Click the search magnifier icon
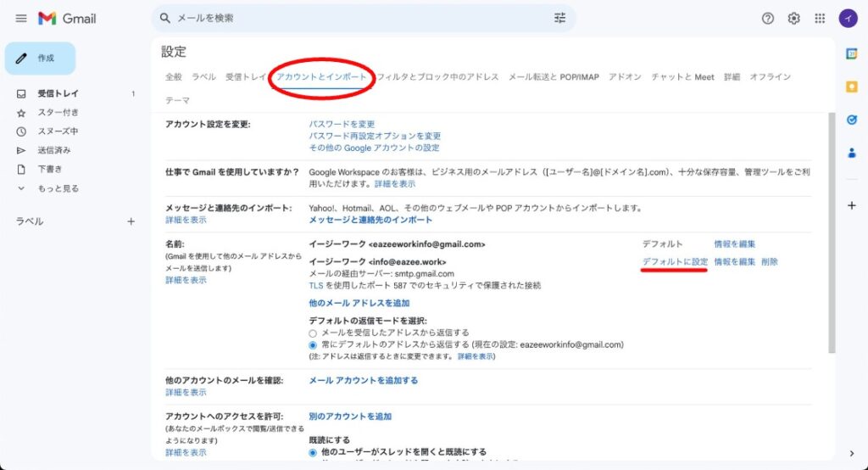The height and width of the screenshot is (470, 868). tap(165, 19)
